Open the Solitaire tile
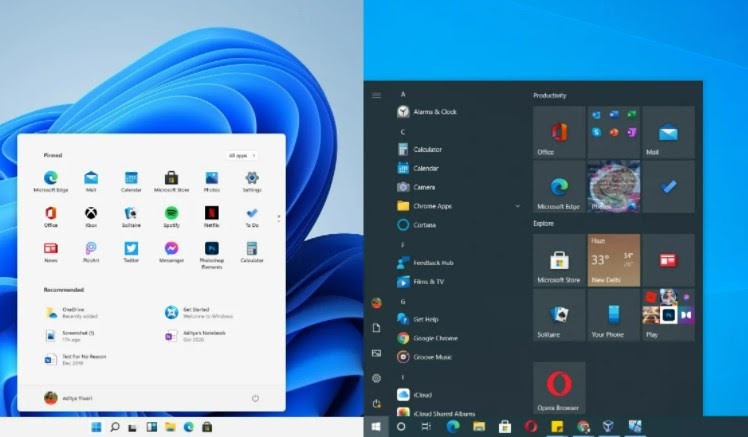Screen dimensions: 748x437 (559, 315)
